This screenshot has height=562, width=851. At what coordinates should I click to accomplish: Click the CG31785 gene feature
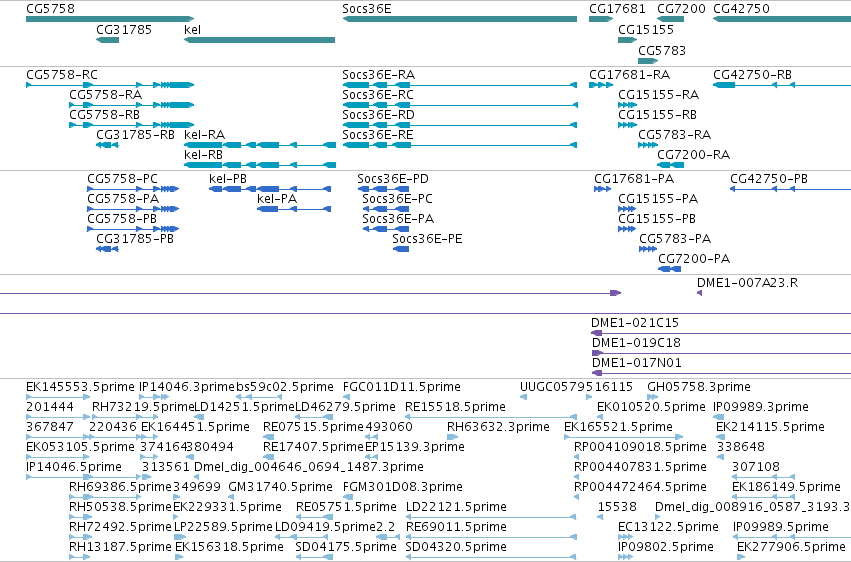tap(107, 40)
